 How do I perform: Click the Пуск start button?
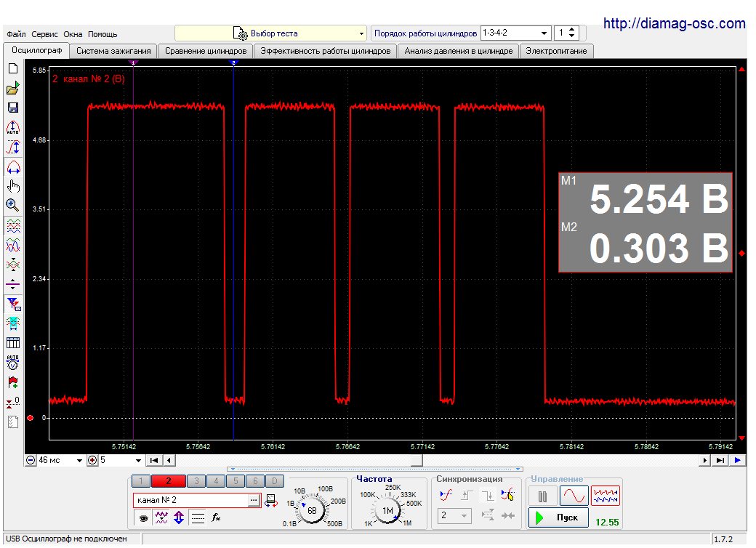(558, 517)
